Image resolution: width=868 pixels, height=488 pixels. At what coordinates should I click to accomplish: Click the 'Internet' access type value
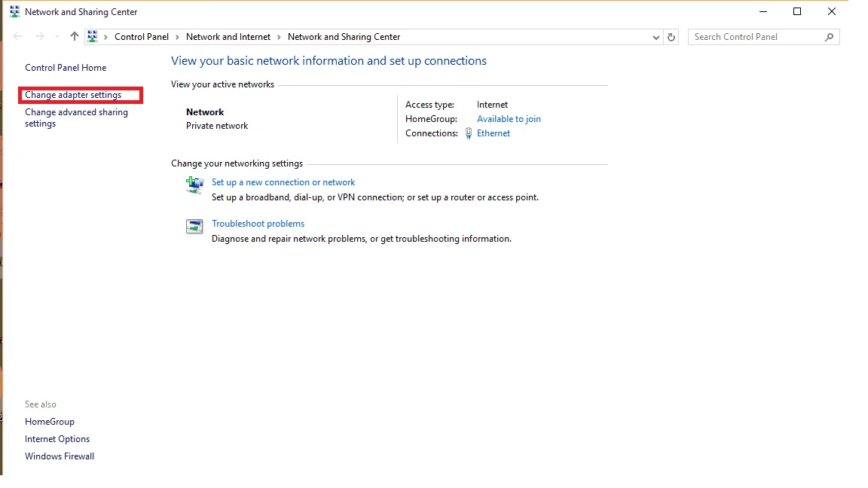(492, 105)
